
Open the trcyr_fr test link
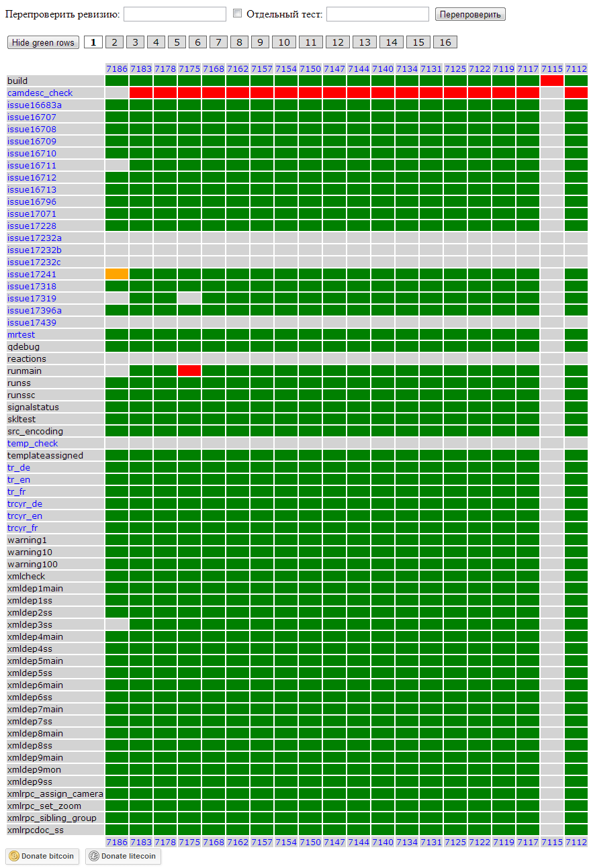[x=22, y=528]
